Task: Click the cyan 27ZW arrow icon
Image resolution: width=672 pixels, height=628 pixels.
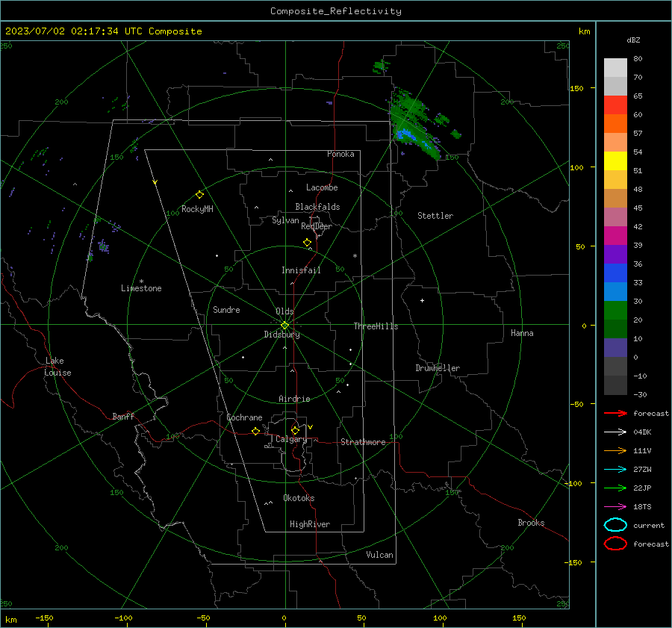Action: pos(615,470)
